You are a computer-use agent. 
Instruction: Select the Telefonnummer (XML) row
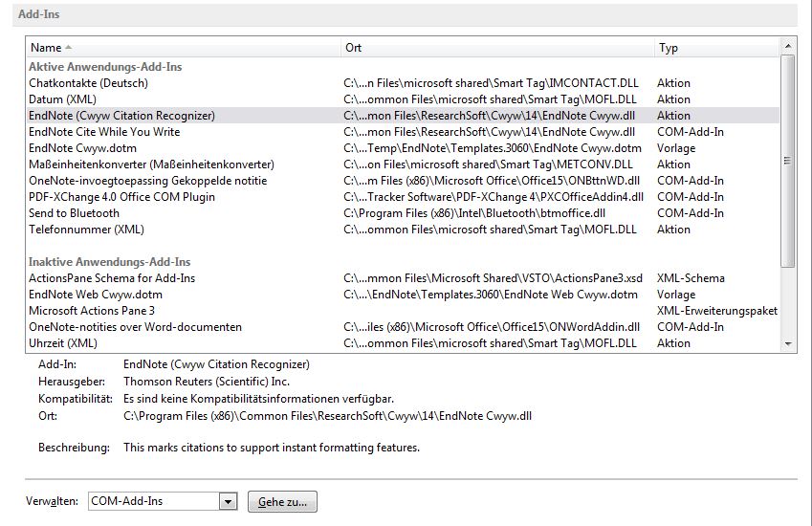click(x=403, y=230)
